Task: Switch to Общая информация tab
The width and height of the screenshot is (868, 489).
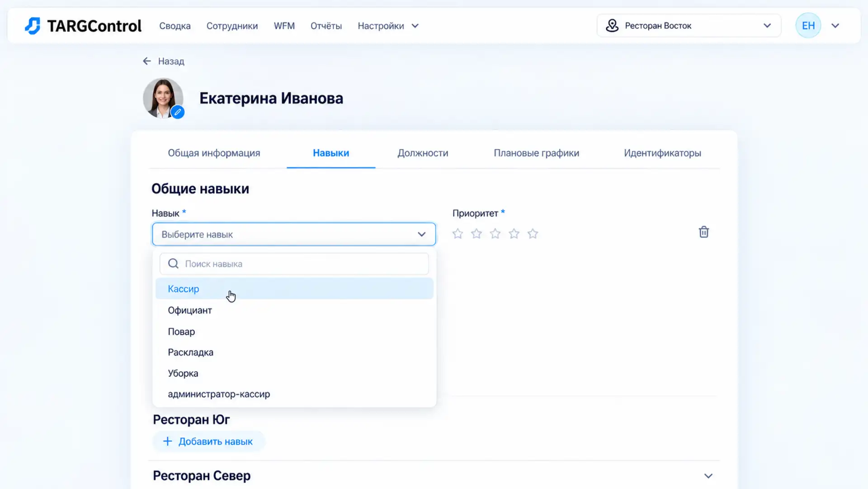Action: pos(214,153)
